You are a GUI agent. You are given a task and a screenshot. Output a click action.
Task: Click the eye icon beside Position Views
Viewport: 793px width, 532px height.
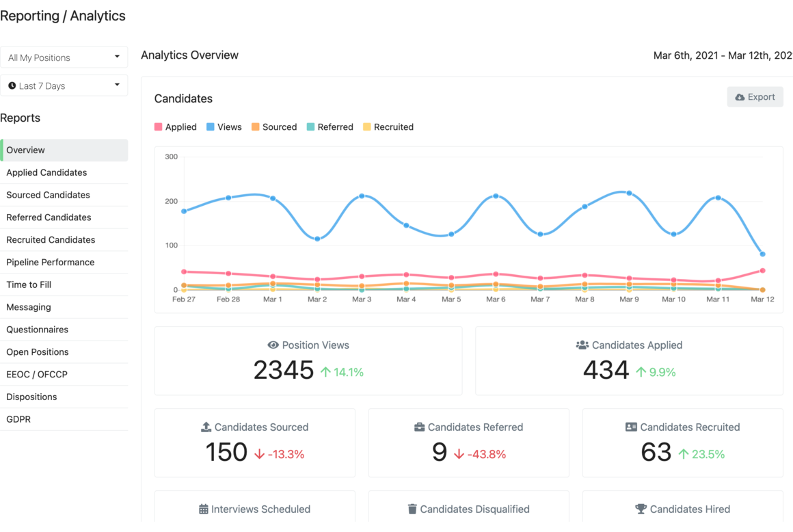(273, 345)
